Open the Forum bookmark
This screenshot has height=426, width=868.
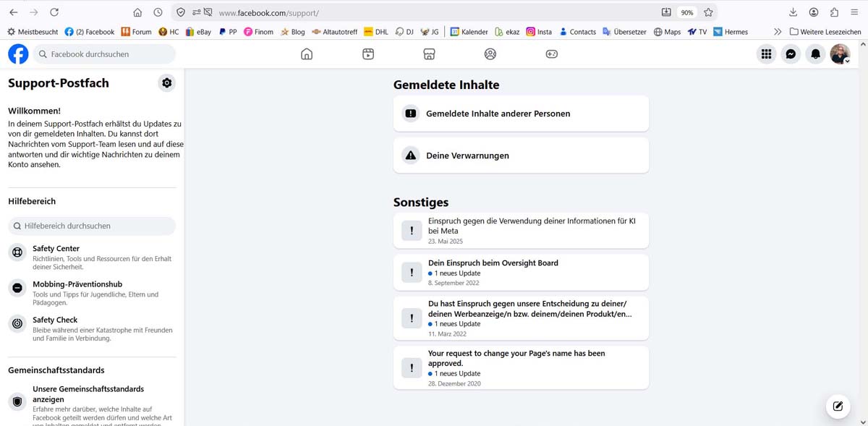(137, 32)
